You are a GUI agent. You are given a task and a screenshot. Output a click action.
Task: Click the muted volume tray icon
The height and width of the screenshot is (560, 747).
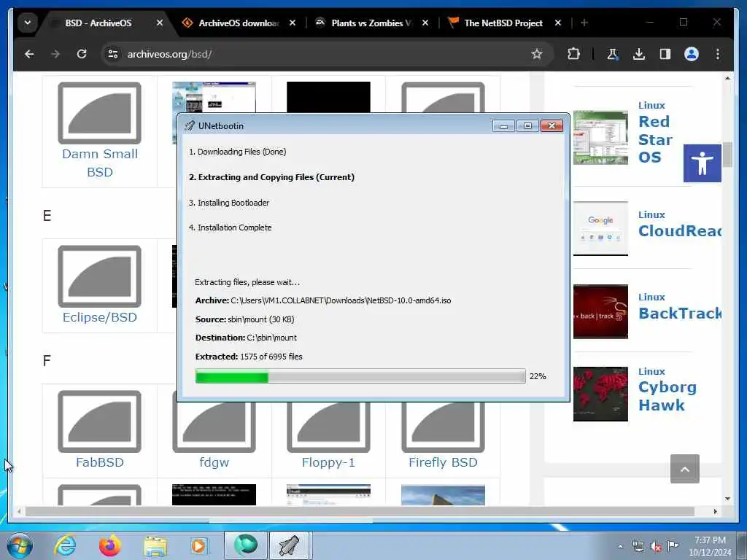click(x=656, y=547)
